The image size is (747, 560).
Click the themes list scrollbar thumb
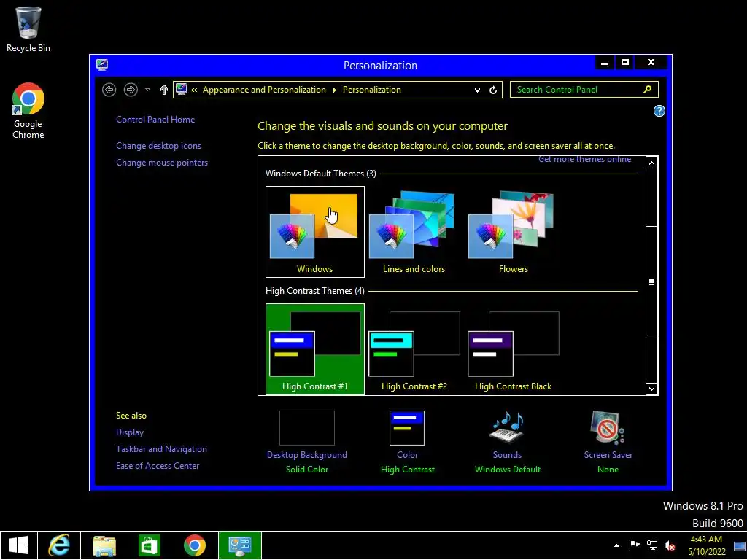(x=651, y=282)
